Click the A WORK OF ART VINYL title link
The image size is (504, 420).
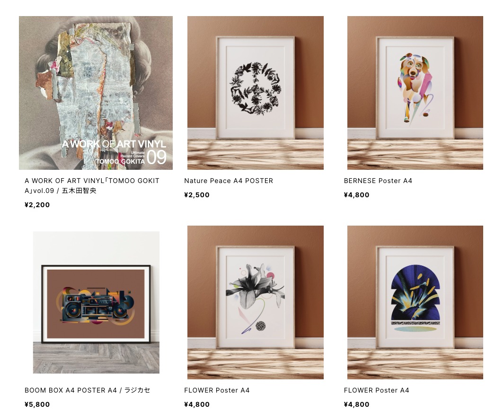pyautogui.click(x=92, y=185)
